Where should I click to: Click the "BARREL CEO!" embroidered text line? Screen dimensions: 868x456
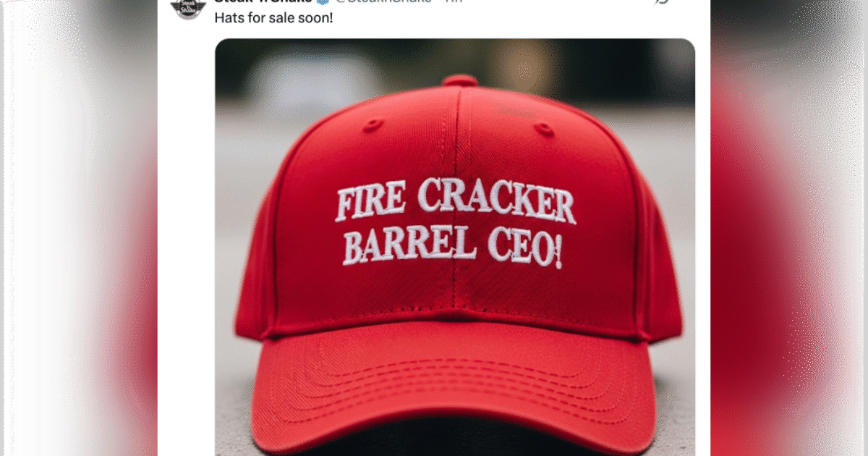pos(454,248)
